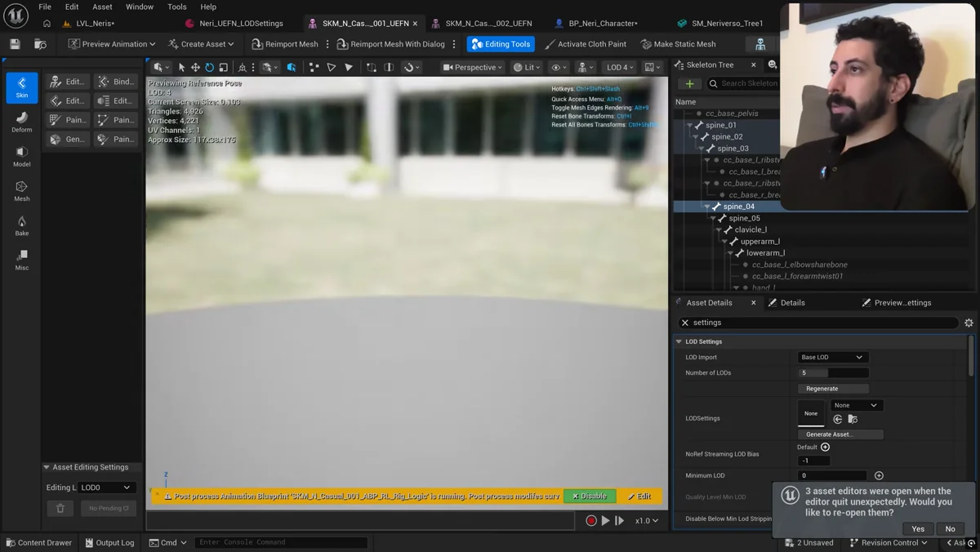Choose the viewport Select arrow tool
Viewport: 980px width, 552px height.
click(181, 67)
